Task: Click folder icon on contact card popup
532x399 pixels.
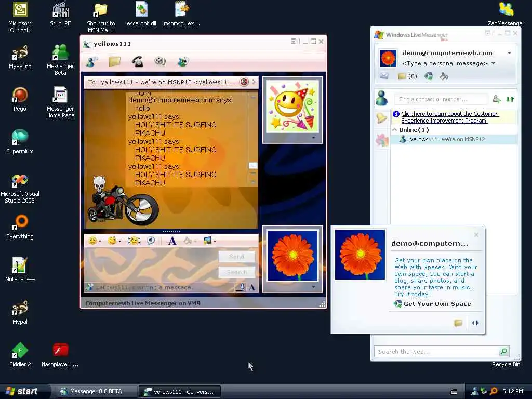Action: pos(458,323)
